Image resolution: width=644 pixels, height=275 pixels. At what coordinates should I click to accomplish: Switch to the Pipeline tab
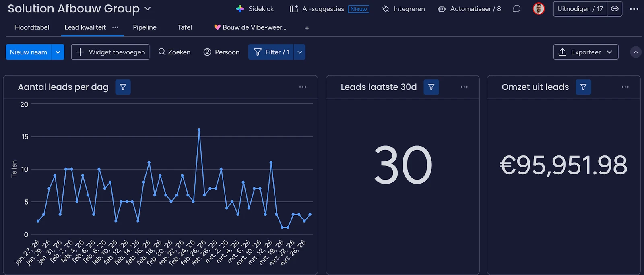click(x=144, y=27)
